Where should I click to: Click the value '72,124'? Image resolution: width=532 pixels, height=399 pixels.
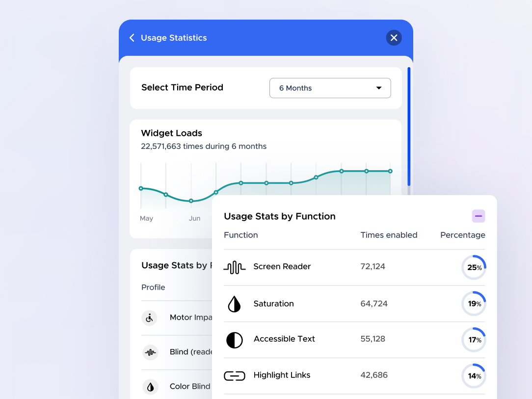(372, 267)
